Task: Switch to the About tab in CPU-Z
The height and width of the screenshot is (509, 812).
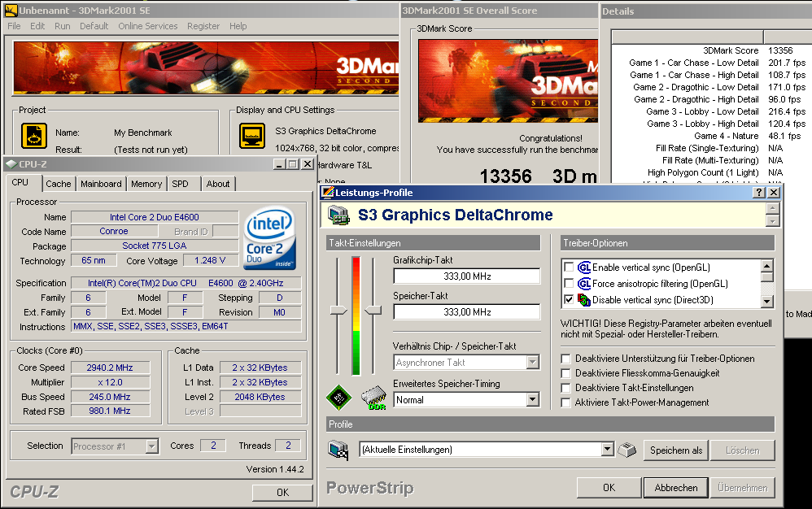Action: 218,184
